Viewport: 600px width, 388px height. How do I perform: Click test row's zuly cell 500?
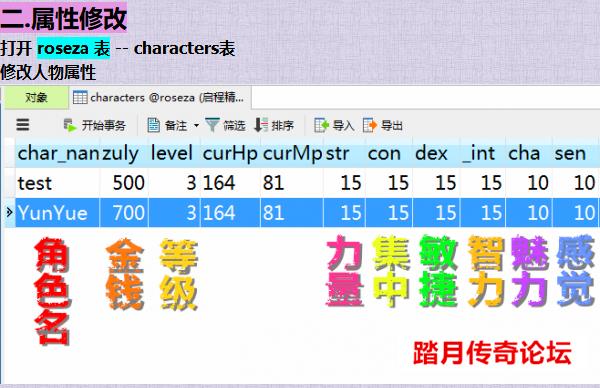tap(124, 183)
